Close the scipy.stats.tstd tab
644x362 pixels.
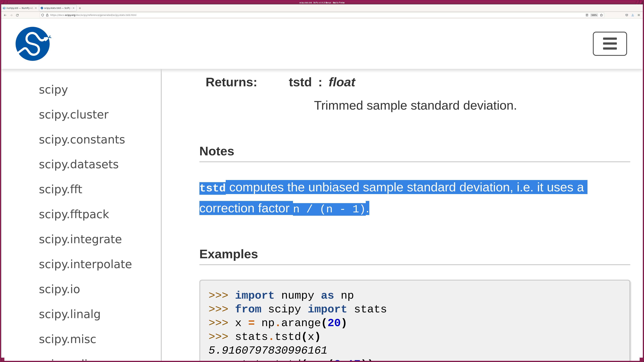tap(73, 8)
